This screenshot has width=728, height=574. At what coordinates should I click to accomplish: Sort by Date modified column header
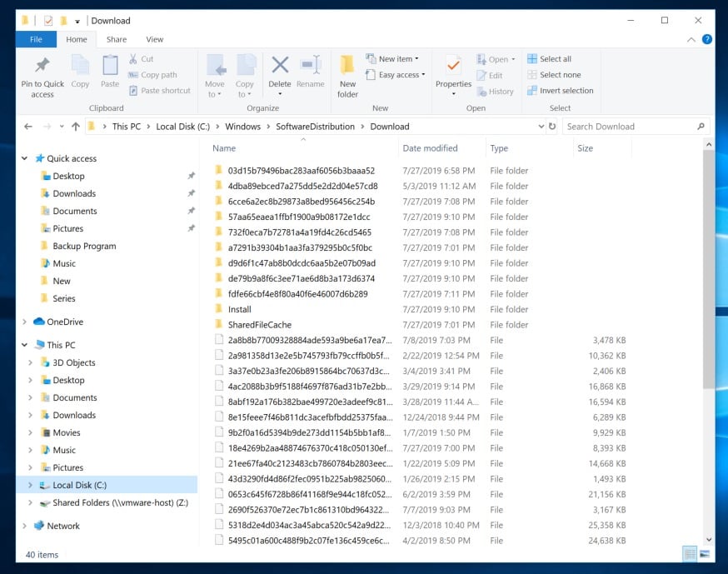[x=430, y=148]
